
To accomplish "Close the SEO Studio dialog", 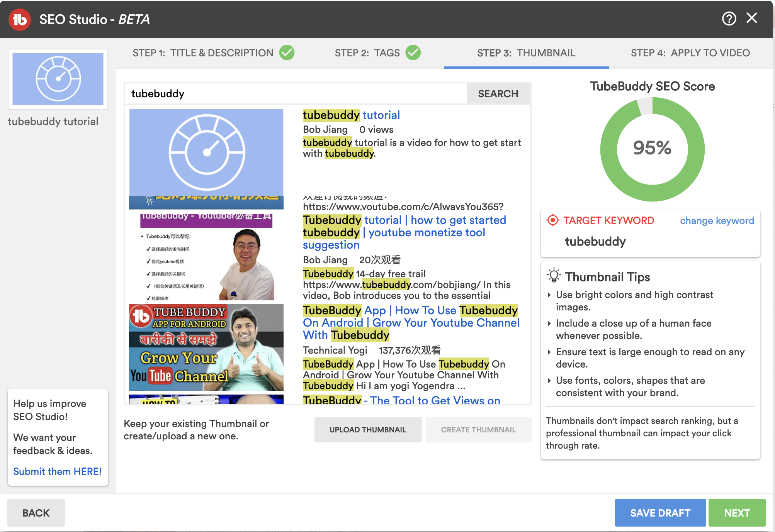I will [752, 18].
